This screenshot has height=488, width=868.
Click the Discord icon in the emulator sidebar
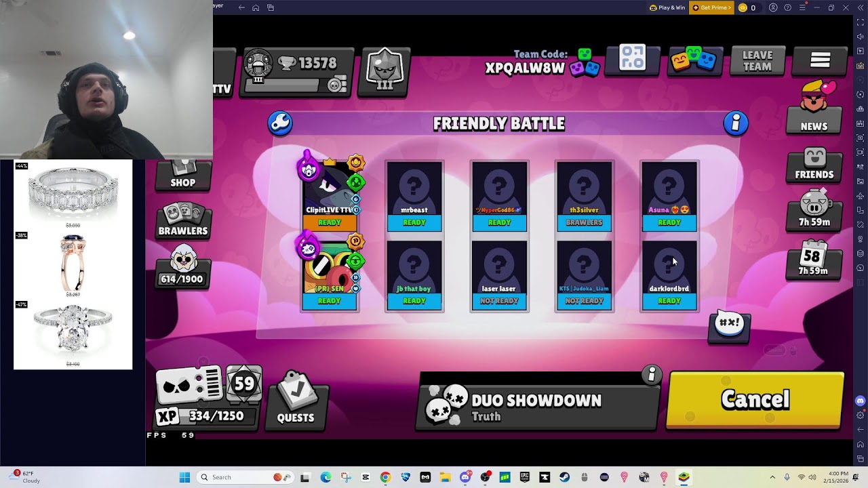click(x=861, y=401)
